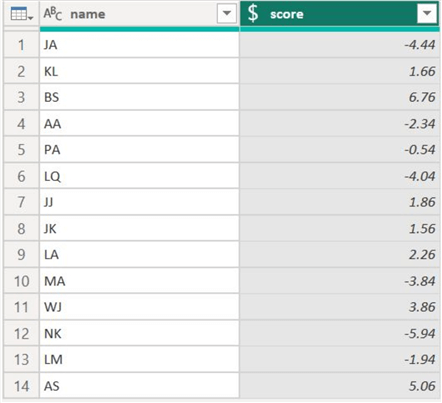Click the score cell '1.56'

340,228
